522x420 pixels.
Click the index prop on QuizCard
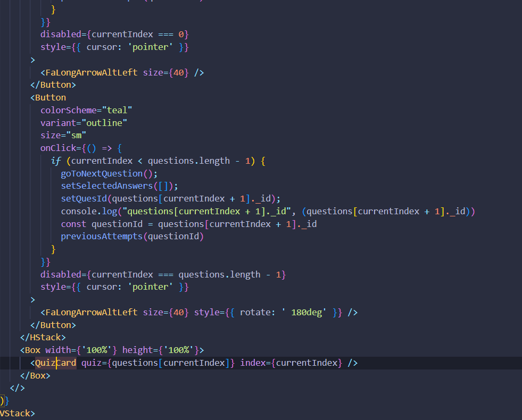pos(253,363)
